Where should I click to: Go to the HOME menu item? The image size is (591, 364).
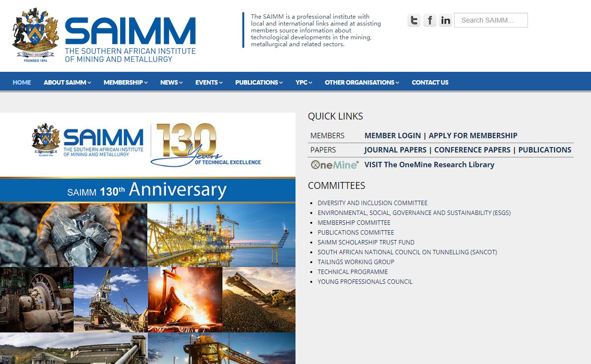click(x=22, y=82)
